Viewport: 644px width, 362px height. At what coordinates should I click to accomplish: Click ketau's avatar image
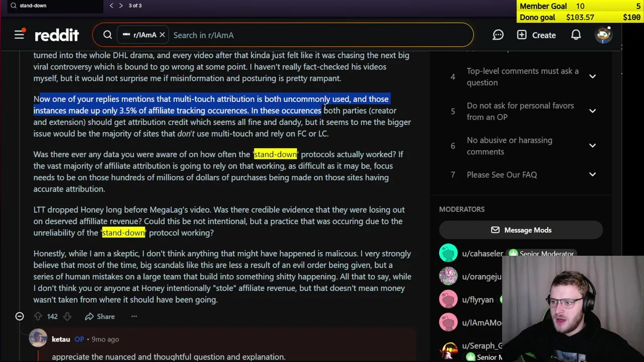38,338
